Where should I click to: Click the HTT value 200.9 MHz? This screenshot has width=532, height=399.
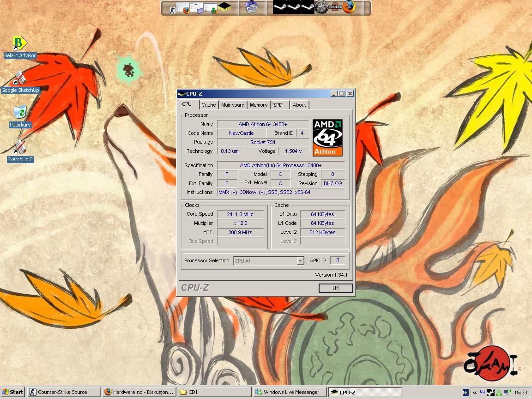pyautogui.click(x=240, y=232)
